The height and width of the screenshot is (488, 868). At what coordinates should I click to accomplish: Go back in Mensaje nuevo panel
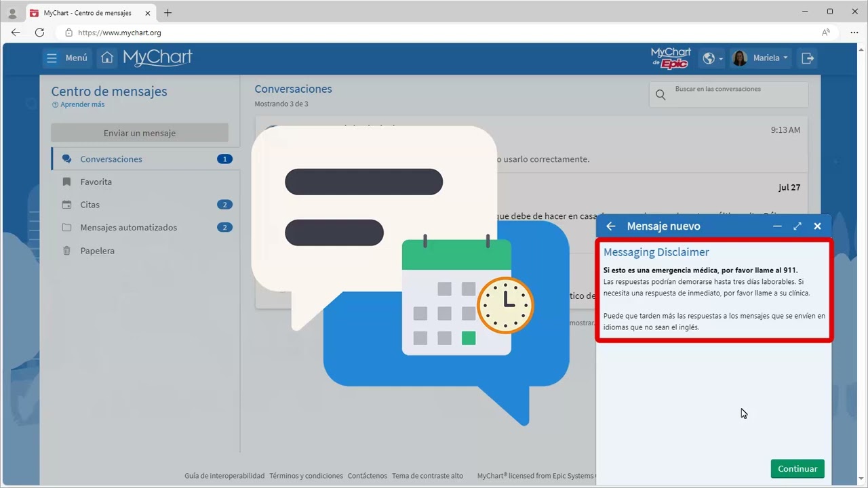611,226
